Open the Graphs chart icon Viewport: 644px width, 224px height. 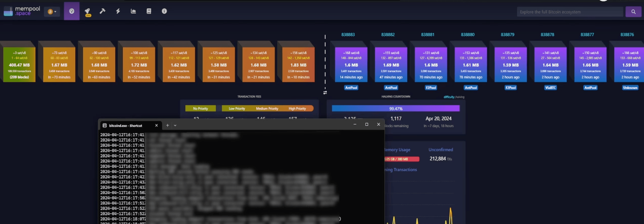point(133,11)
